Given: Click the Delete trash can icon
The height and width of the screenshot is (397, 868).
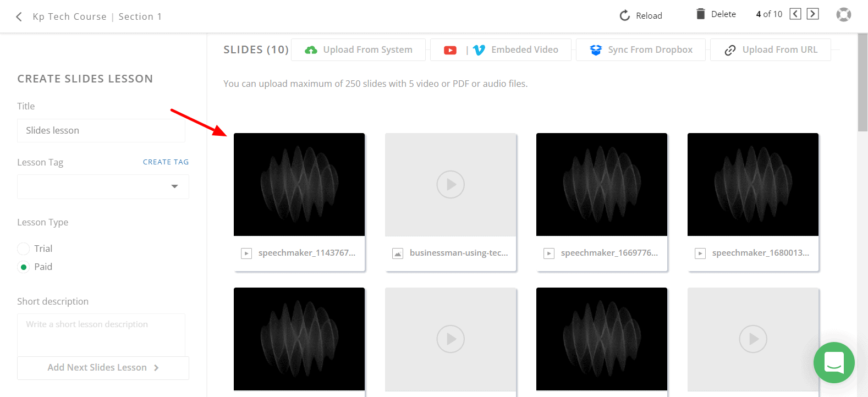Looking at the screenshot, I should coord(701,14).
